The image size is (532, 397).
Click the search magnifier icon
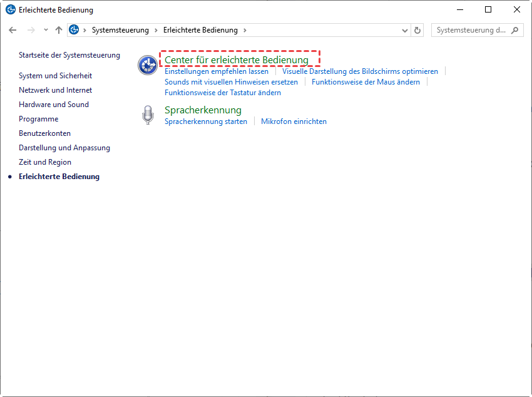(x=515, y=30)
